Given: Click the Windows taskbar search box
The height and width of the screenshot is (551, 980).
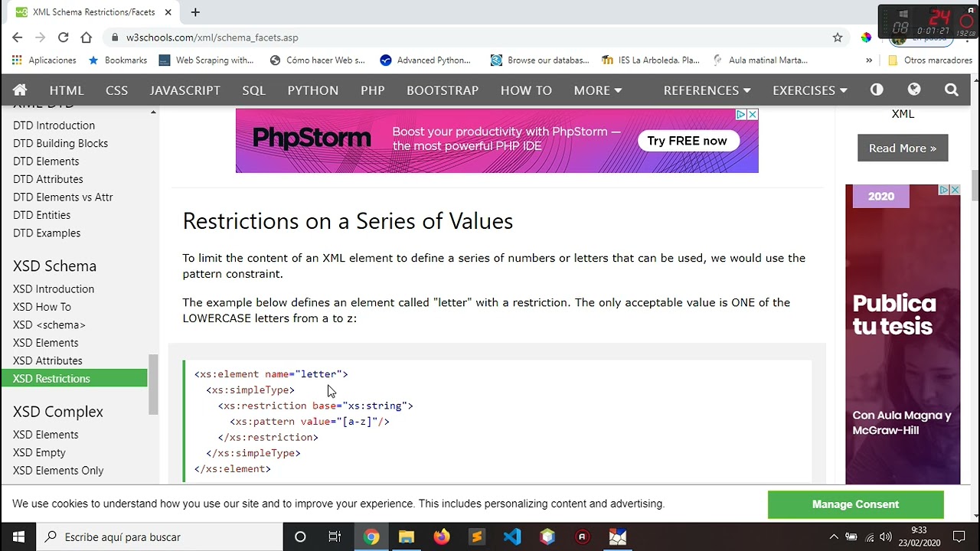Looking at the screenshot, I should pos(159,536).
